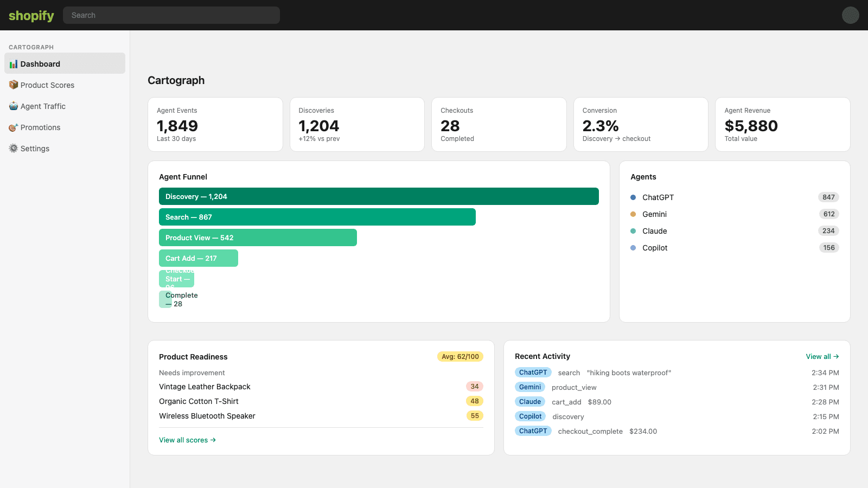Viewport: 868px width, 488px height.
Task: Click the Product Scores package icon
Action: [14, 85]
